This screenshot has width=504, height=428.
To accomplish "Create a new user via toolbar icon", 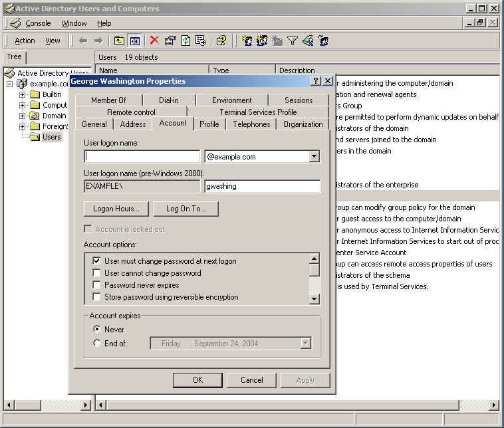I will 247,41.
